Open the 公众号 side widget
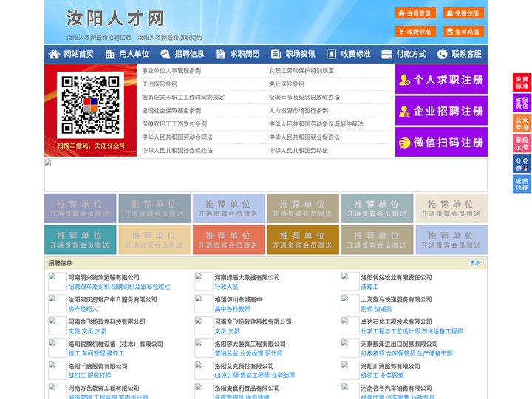Viewport: 532px width, 399px height. (522, 123)
